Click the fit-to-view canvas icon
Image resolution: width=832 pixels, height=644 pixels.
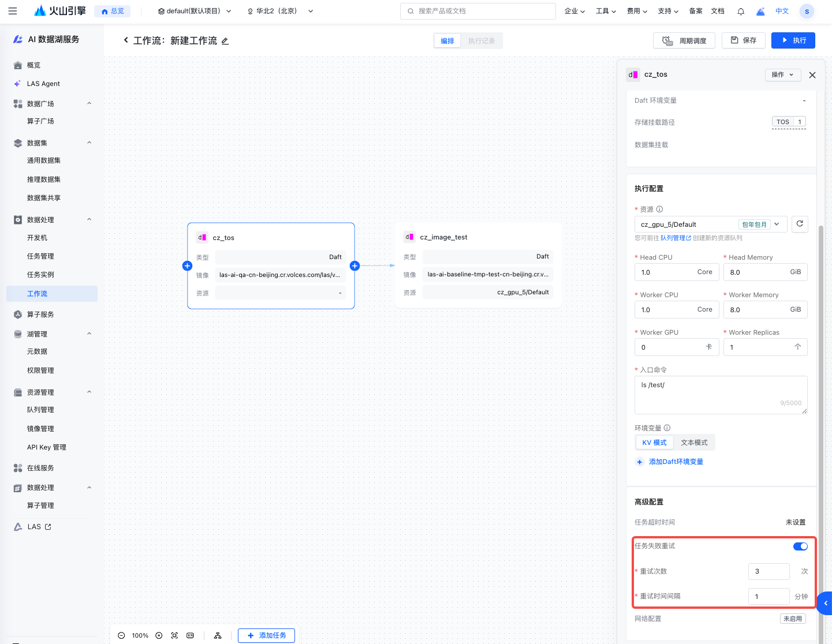[174, 635]
